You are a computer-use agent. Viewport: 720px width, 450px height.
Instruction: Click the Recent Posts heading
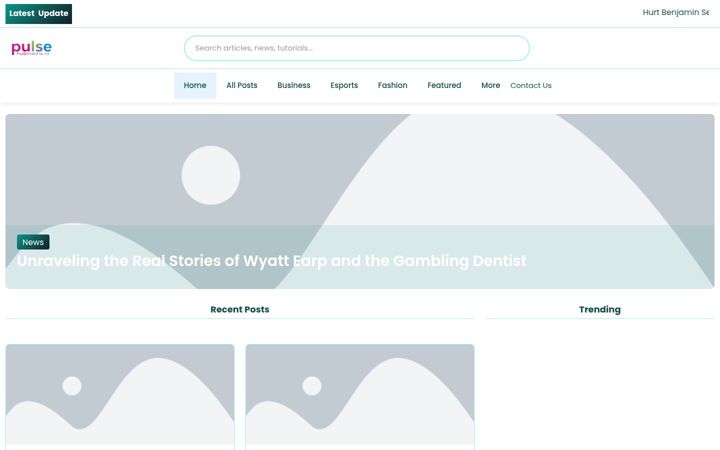240,309
